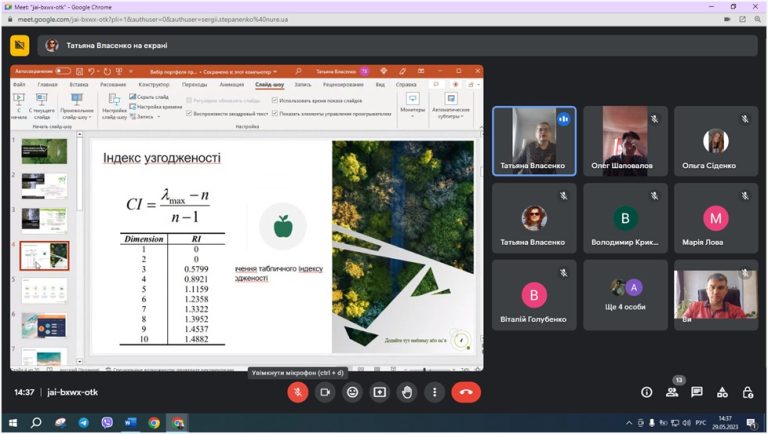This screenshot has width=768, height=434.
Task: Switch to the Главная ribbon tab
Action: [x=48, y=85]
